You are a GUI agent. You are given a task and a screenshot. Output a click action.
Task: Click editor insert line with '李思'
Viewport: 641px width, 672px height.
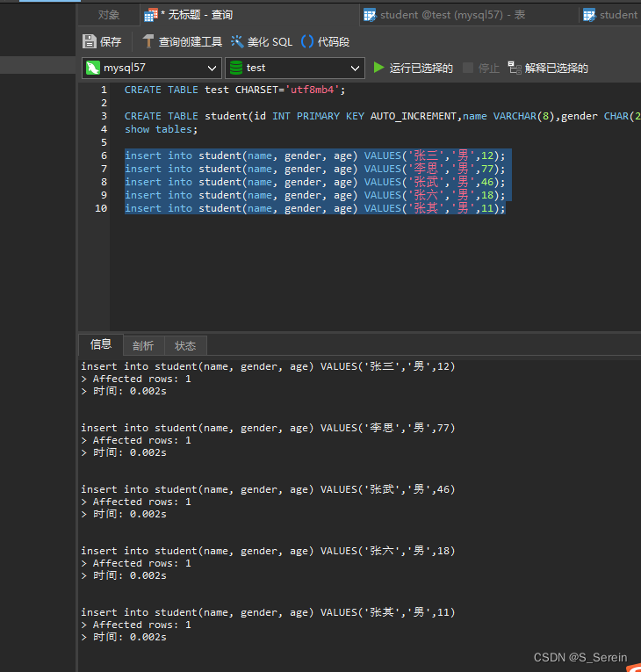click(315, 169)
